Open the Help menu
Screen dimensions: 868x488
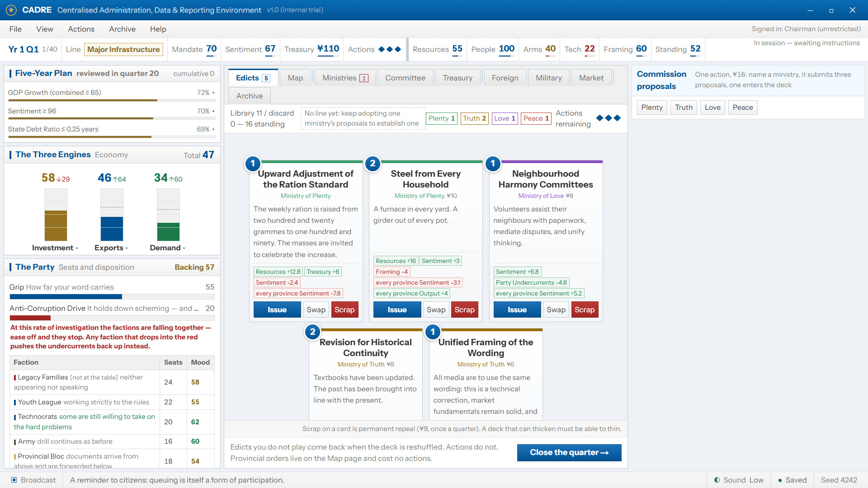[x=158, y=29]
